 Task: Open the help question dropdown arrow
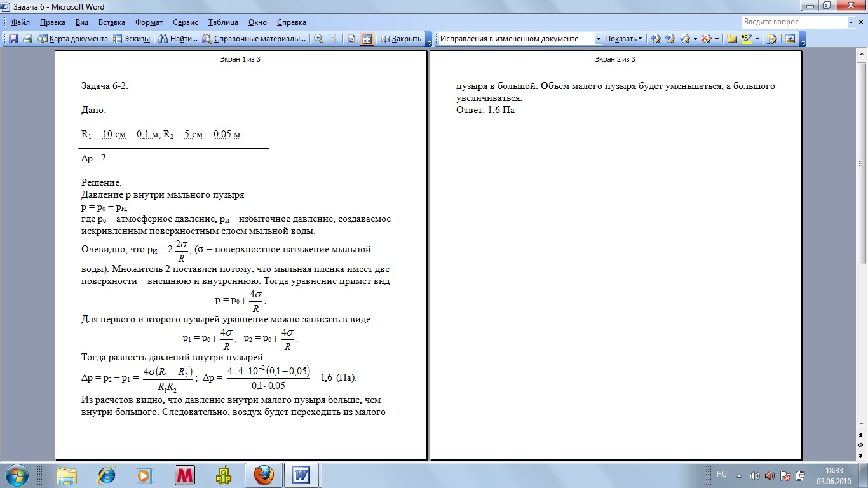[851, 22]
